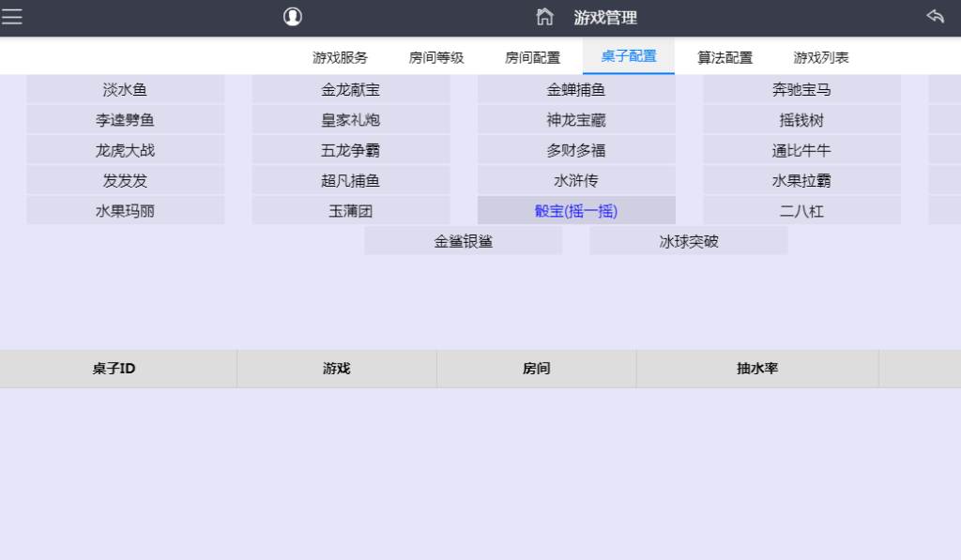Screen dimensions: 961x560
Task: Select the 龙虎大战 game
Action: pos(125,149)
